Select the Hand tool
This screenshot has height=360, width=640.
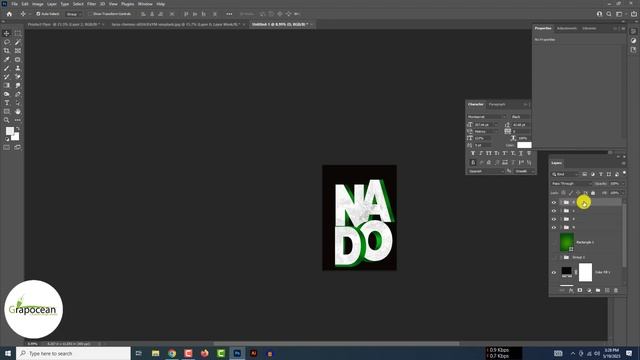pos(18,111)
